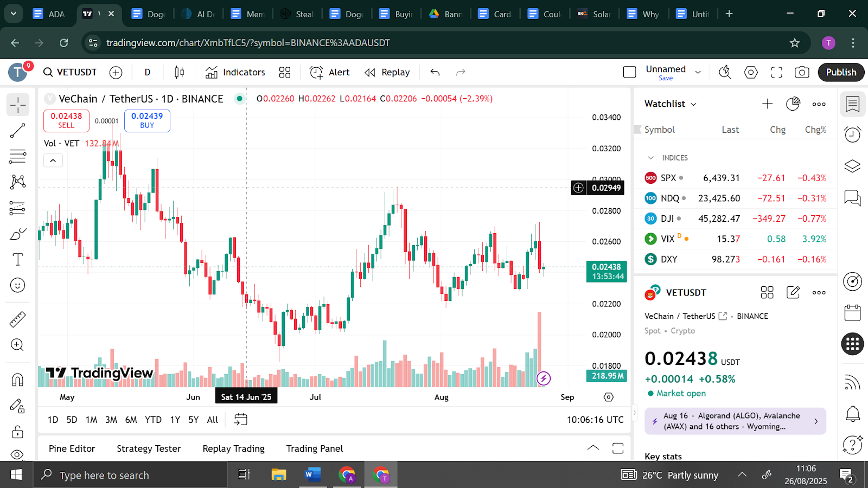Screen dimensions: 868x488
Task: Select the ruler measure tool
Action: pyautogui.click(x=18, y=319)
